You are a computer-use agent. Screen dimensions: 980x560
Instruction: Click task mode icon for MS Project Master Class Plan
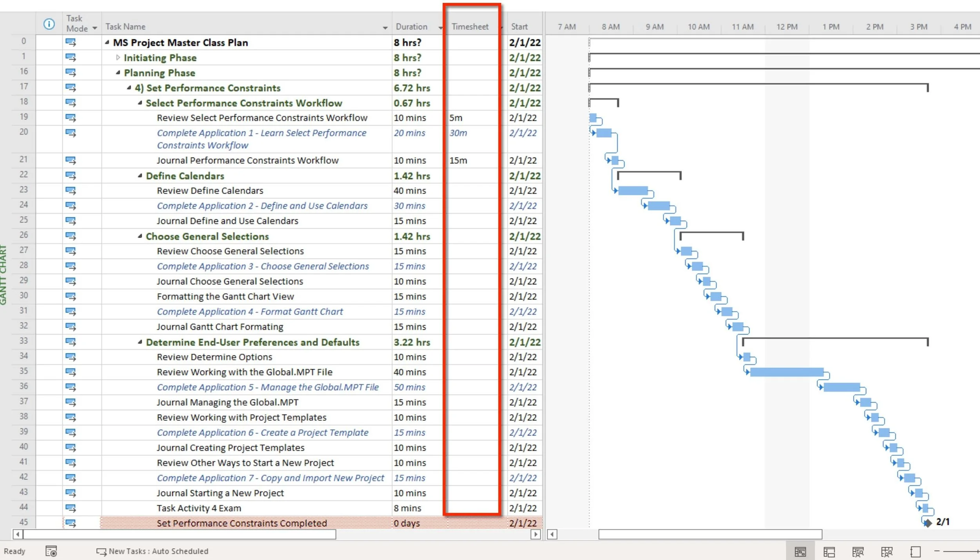coord(71,42)
